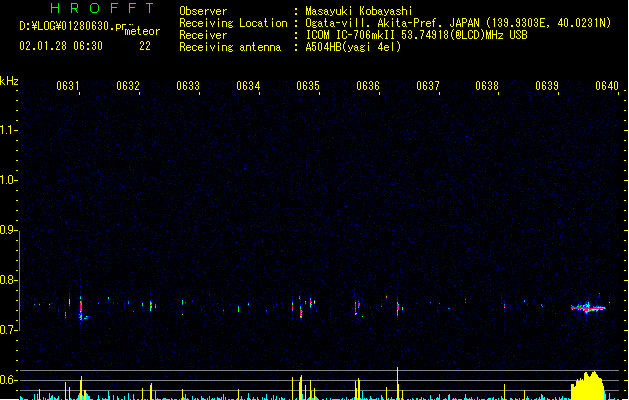Click the strong echo trace just after 0631

81,309
